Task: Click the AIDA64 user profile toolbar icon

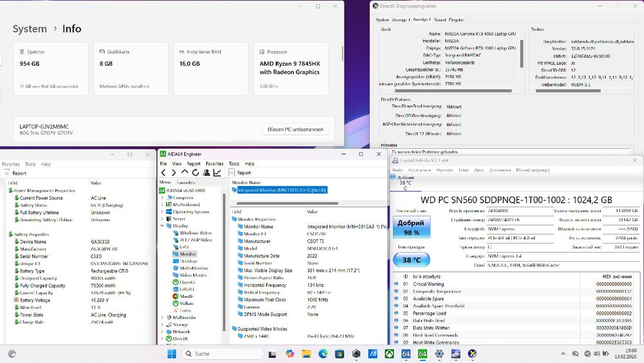Action: click(206, 173)
